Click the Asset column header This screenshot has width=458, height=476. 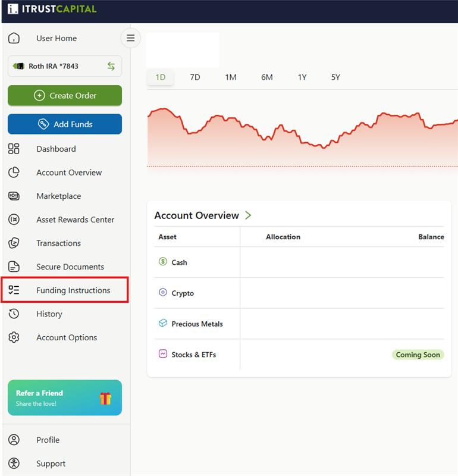(167, 237)
